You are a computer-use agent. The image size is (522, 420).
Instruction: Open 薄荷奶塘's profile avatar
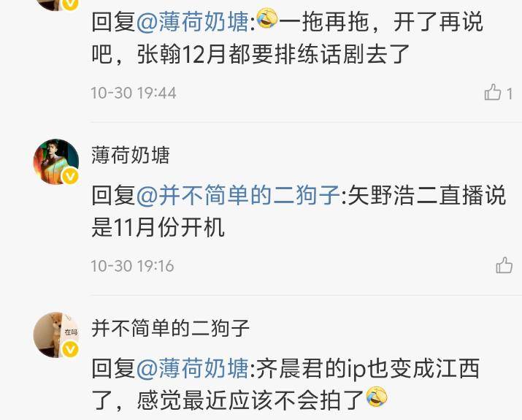56,161
